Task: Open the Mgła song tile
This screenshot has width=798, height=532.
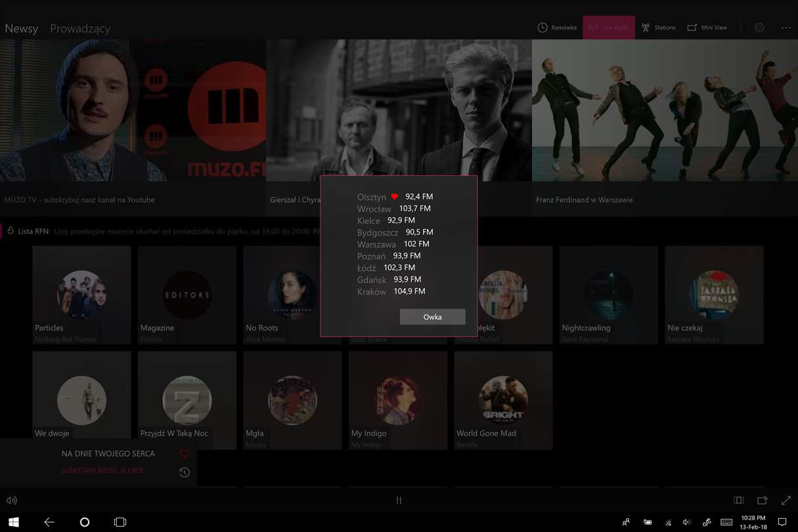Action: click(292, 400)
